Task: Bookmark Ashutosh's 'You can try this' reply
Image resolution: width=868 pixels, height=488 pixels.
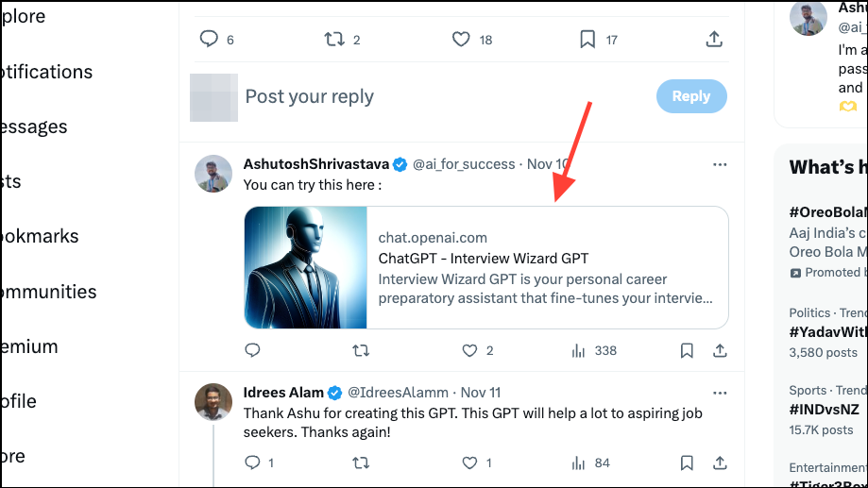Action: 687,351
